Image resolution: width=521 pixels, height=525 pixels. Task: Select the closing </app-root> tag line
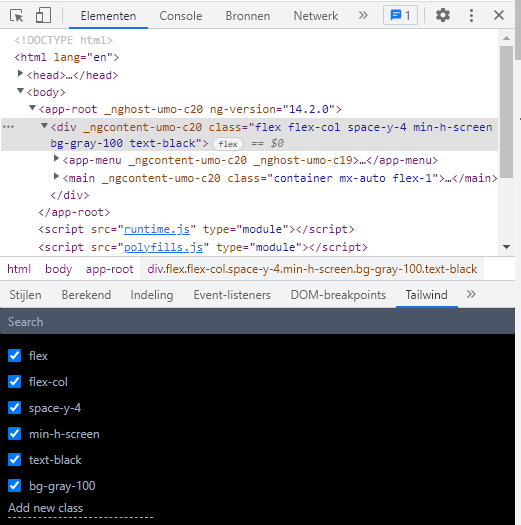[x=74, y=212]
